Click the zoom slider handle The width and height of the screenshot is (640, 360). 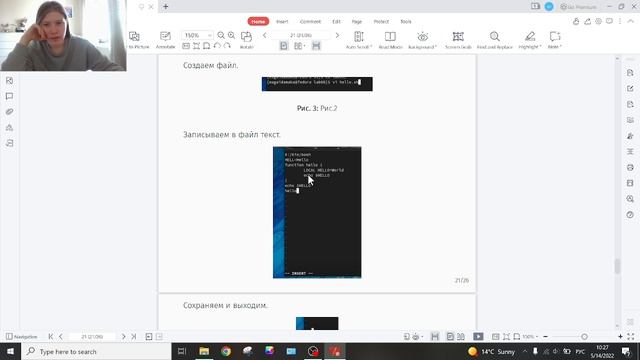(584, 337)
